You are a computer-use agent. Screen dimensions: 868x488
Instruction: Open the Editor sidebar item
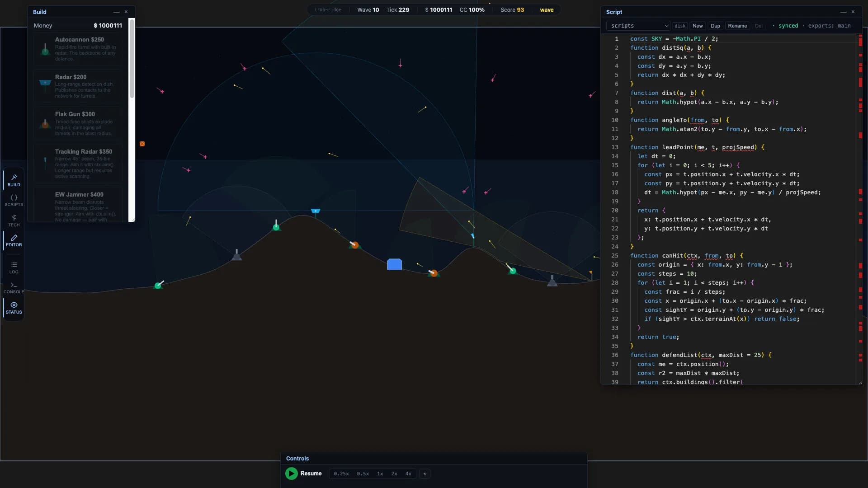click(x=14, y=240)
